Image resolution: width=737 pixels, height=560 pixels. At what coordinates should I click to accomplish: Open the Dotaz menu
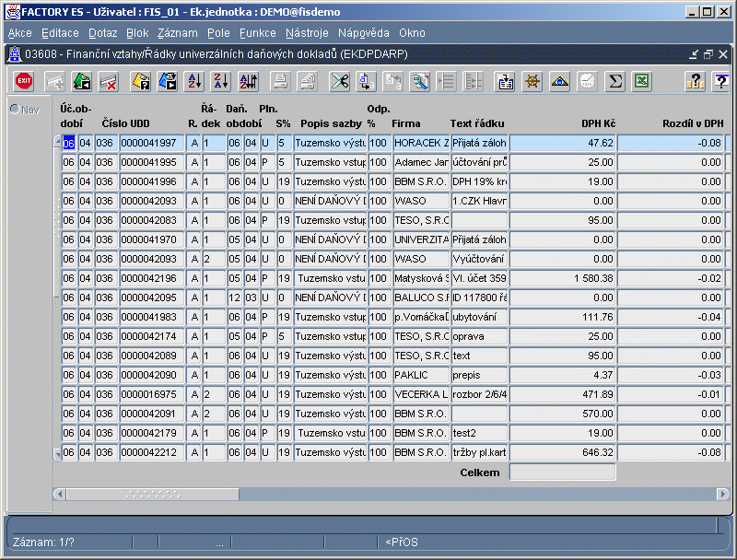click(x=103, y=33)
